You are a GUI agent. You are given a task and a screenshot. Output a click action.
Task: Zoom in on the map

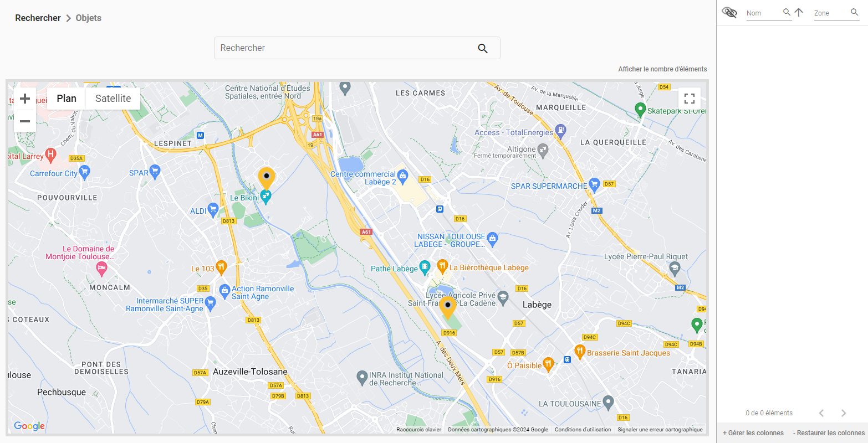point(25,99)
